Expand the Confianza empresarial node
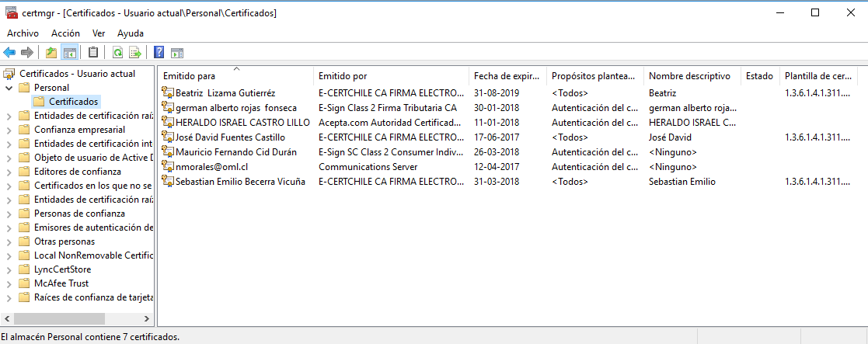This screenshot has width=868, height=344. [x=9, y=130]
